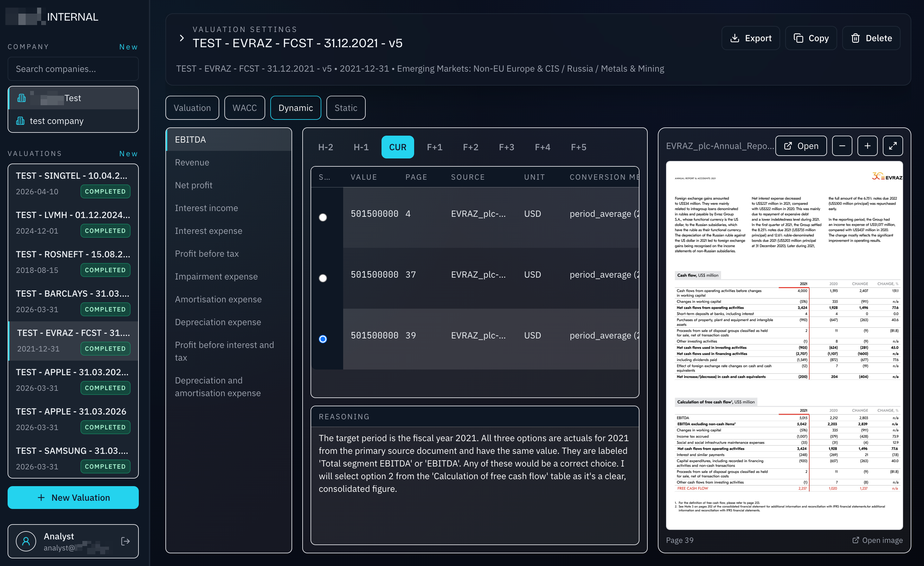Zoom out document with minus button
The image size is (924, 566).
(x=842, y=146)
